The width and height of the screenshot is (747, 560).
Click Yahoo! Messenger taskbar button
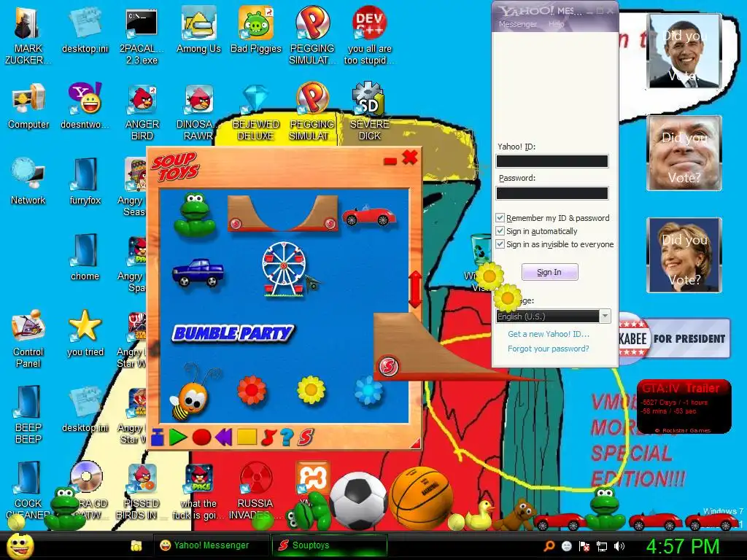click(x=211, y=545)
